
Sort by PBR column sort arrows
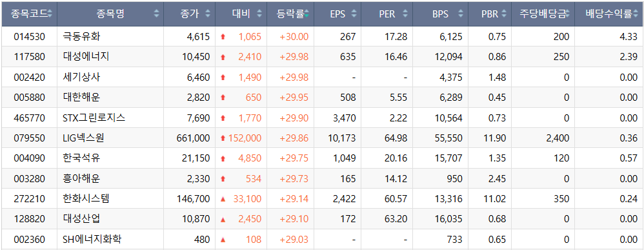click(x=504, y=14)
